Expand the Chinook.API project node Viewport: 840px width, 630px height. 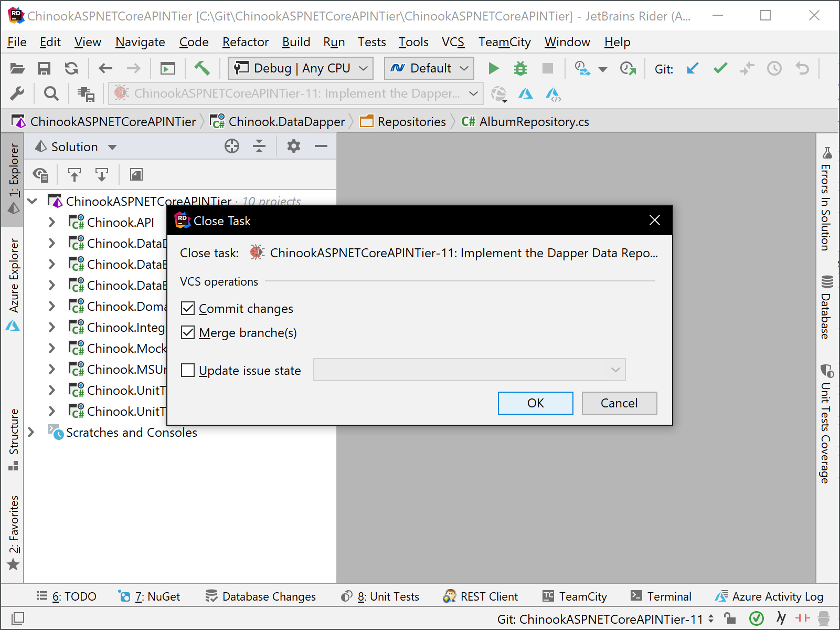[52, 222]
